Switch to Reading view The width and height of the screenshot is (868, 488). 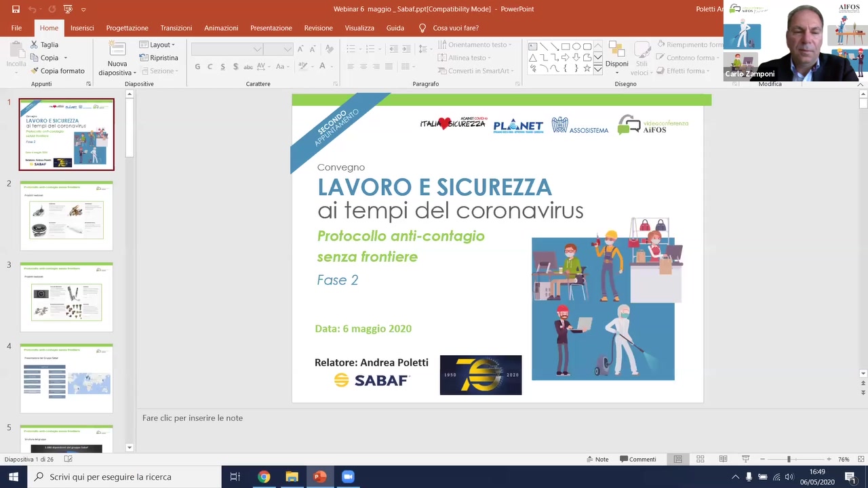pos(723,459)
